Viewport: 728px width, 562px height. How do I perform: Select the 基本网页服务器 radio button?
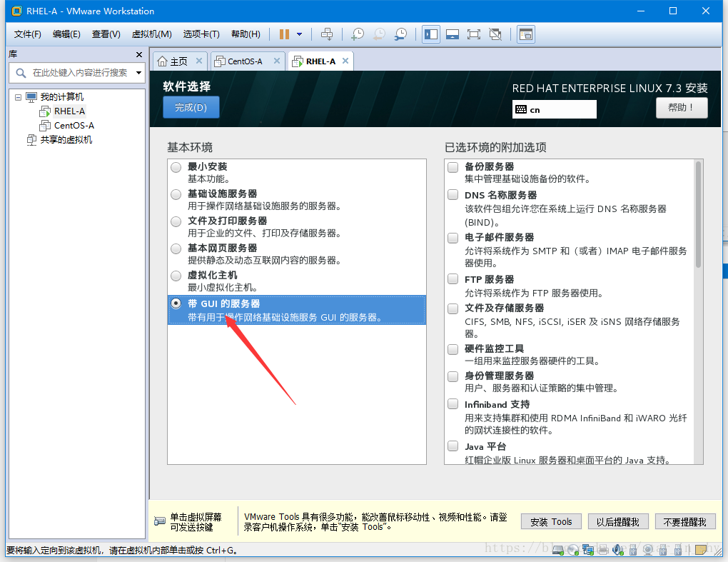176,249
